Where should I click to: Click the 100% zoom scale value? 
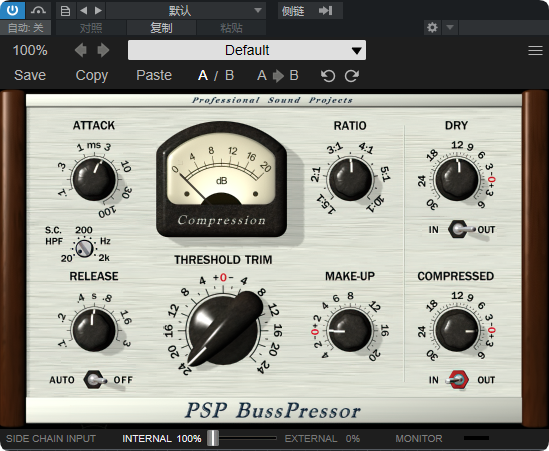tap(30, 50)
